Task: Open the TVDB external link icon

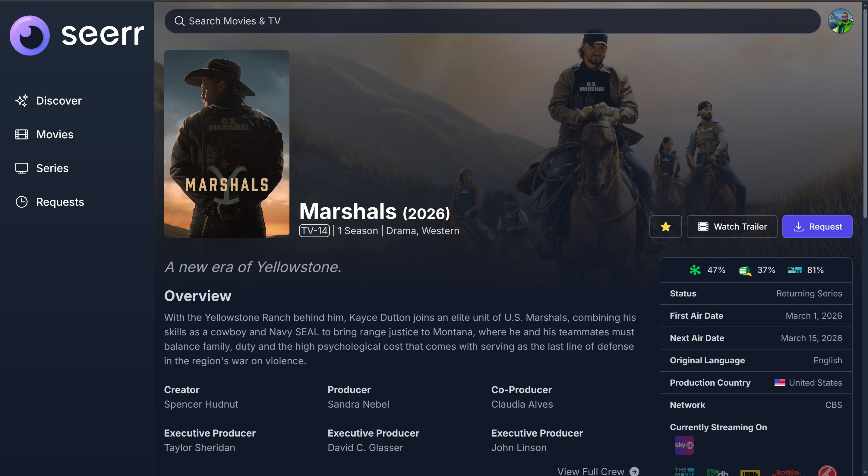Action: click(x=717, y=472)
